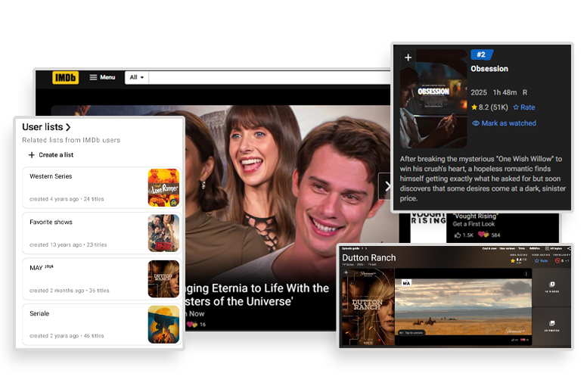Add Dutton Ranch poster to watchlist

click(x=346, y=273)
